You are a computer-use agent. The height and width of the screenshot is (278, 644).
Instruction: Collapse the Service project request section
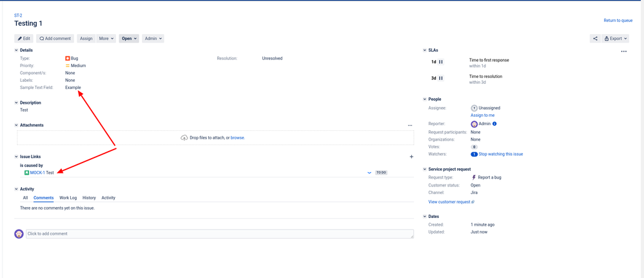[x=425, y=169]
